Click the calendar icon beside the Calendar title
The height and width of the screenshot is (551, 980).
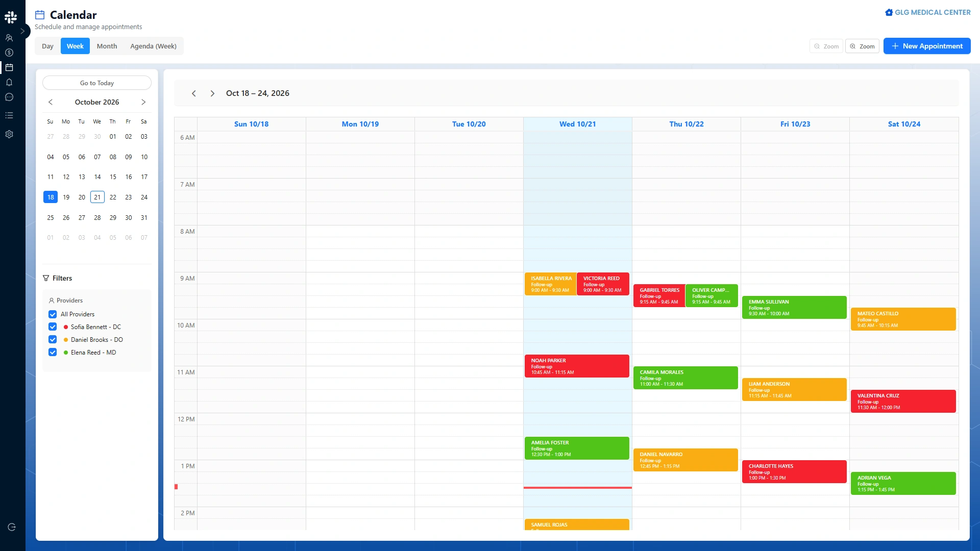[40, 15]
